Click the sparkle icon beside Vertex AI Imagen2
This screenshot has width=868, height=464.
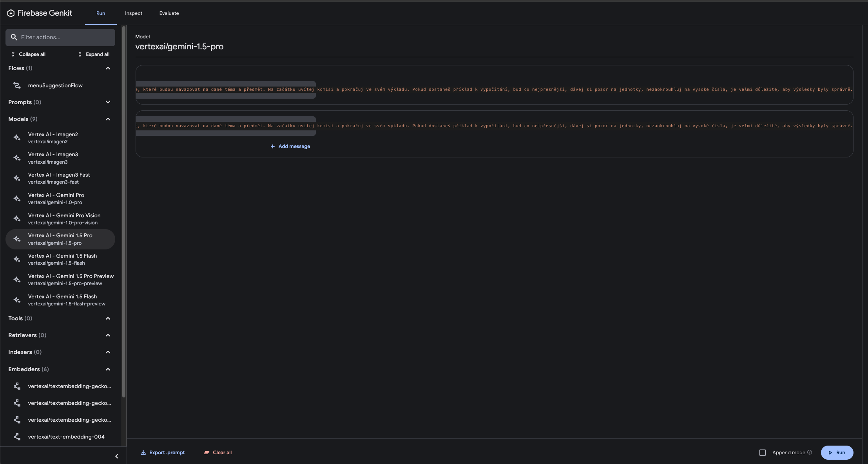pyautogui.click(x=17, y=138)
